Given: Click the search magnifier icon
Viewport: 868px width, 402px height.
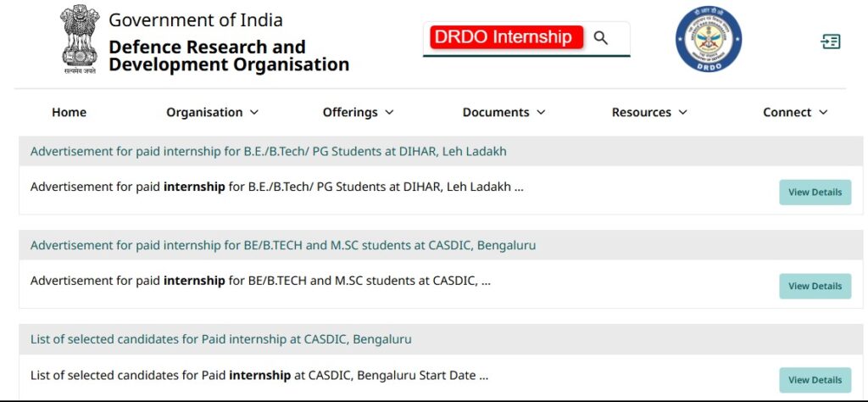Looking at the screenshot, I should [x=601, y=38].
